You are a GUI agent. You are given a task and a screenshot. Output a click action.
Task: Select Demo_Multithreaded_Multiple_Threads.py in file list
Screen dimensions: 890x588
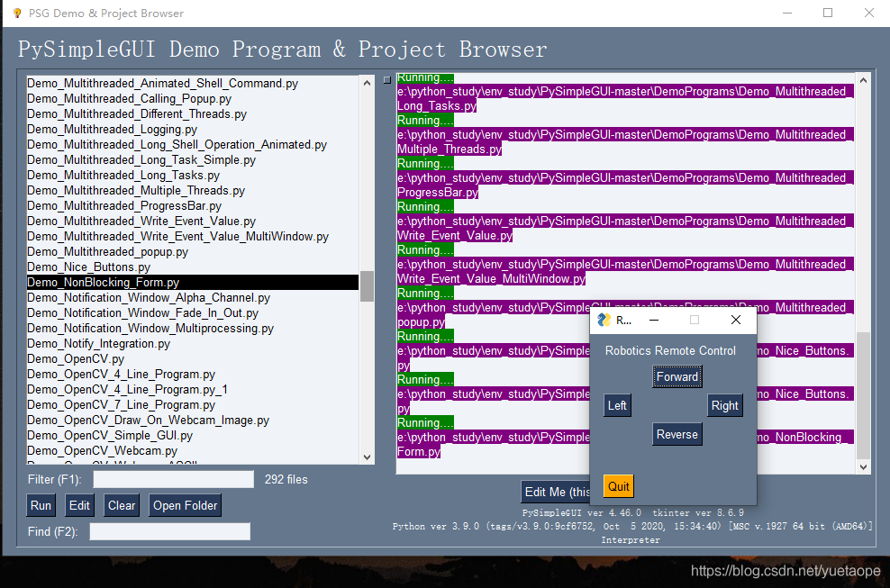click(193, 191)
